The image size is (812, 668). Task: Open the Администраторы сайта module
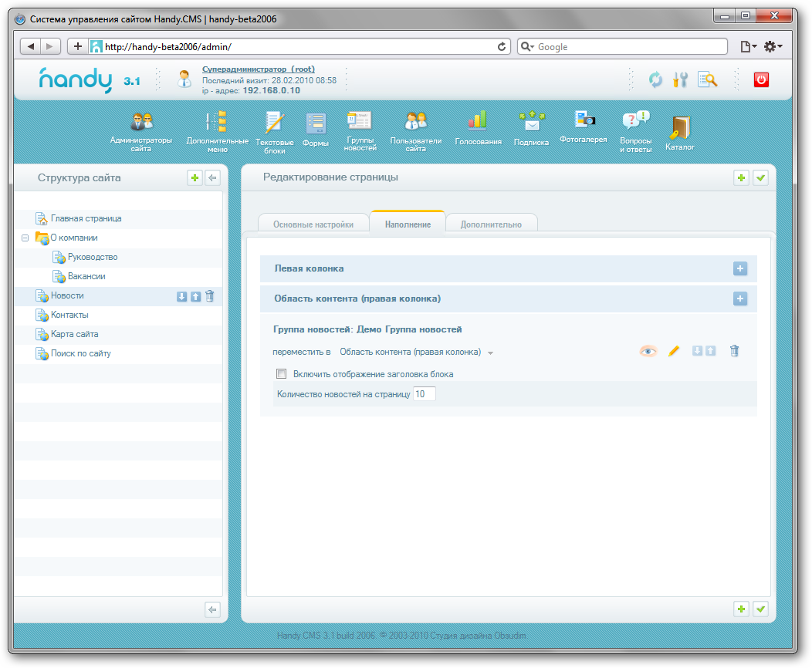(x=141, y=122)
